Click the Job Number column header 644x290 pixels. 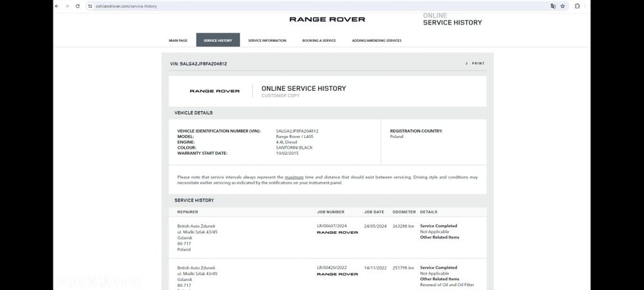pyautogui.click(x=330, y=212)
